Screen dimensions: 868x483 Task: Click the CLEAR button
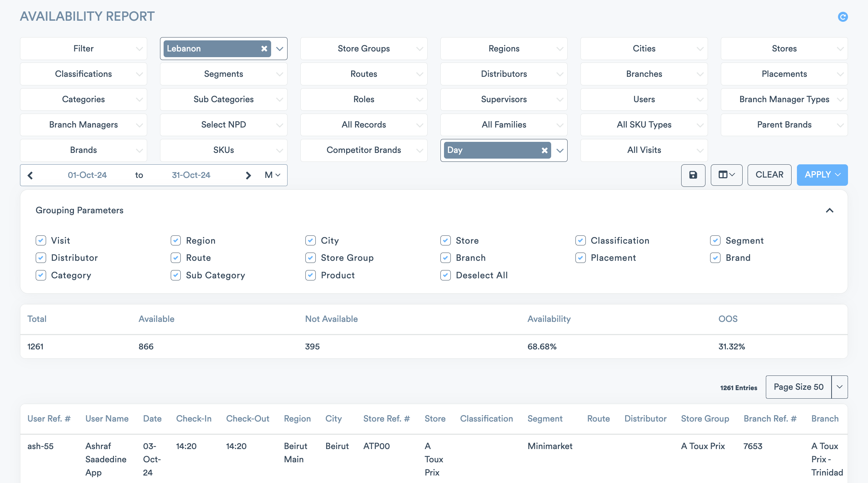(769, 175)
